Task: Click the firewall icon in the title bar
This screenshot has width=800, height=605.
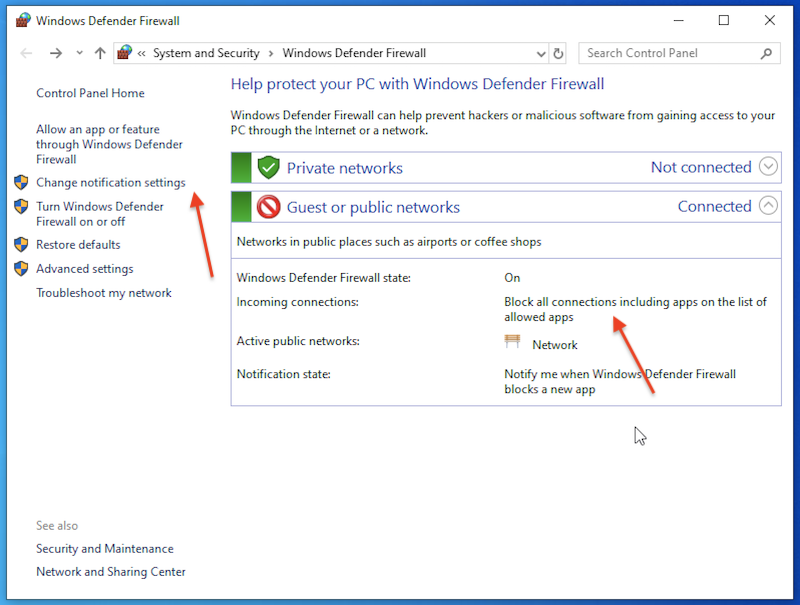Action: 23,20
